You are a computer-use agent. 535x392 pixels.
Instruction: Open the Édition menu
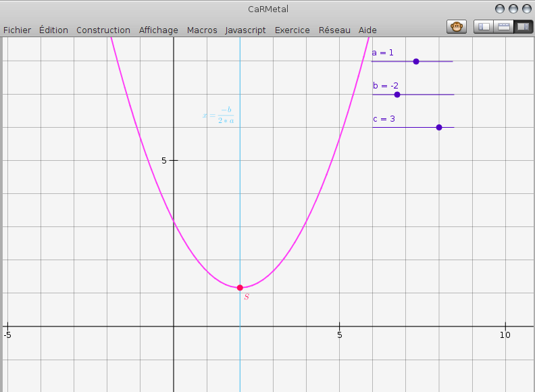[x=53, y=30]
